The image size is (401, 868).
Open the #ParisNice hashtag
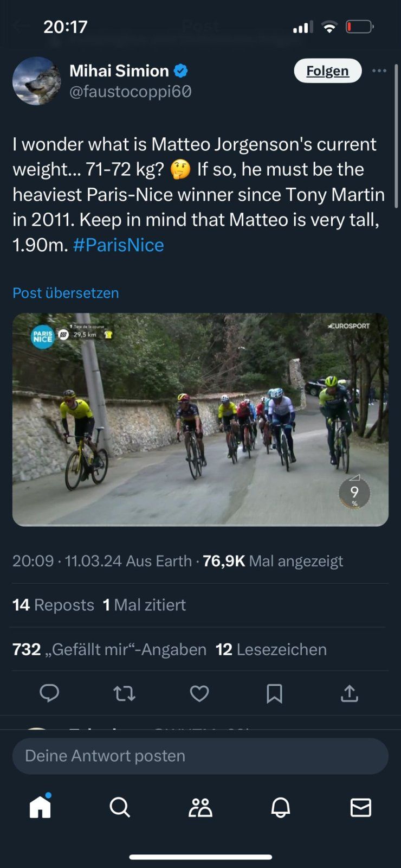click(118, 245)
